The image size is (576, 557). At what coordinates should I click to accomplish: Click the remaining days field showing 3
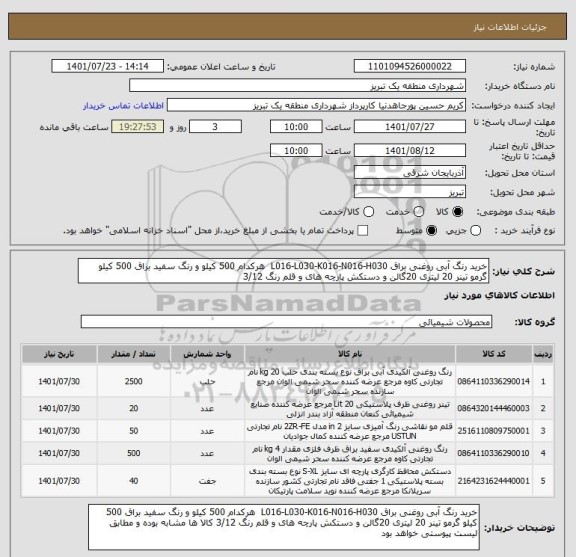215,127
